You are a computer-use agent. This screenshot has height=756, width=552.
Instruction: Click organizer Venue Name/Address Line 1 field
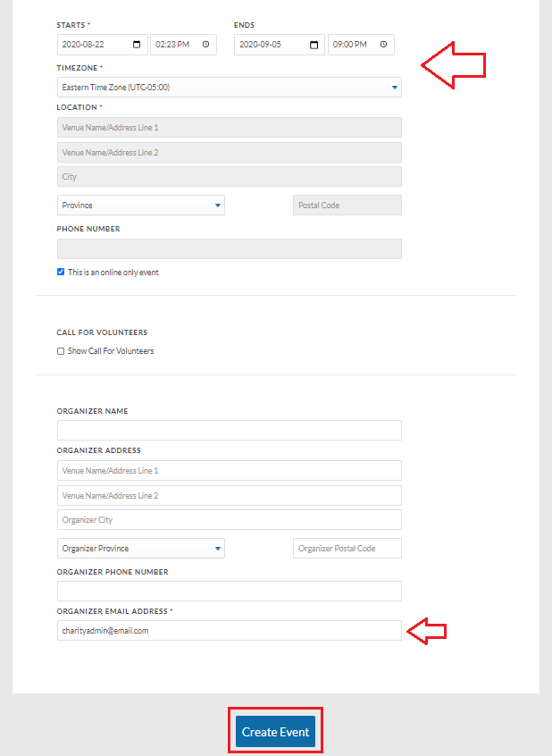230,471
